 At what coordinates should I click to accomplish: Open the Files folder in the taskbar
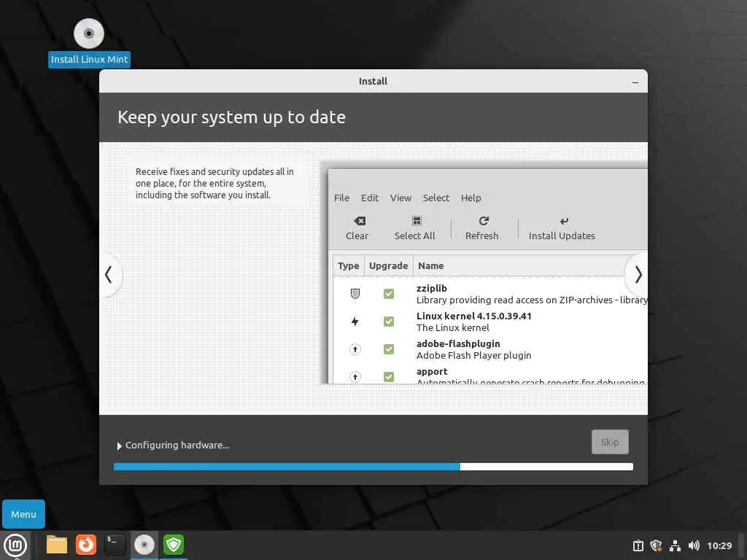click(x=57, y=545)
